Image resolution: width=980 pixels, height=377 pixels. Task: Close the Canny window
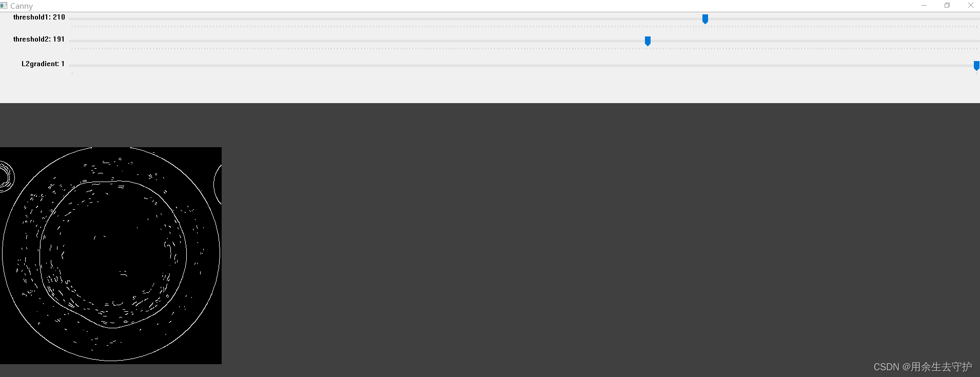970,6
